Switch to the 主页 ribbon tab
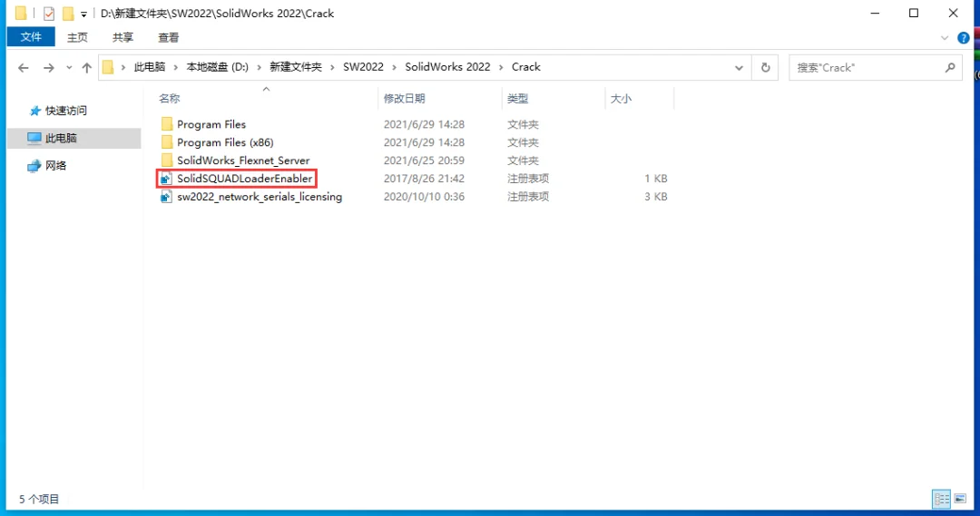Screen dimensions: 980x516 [77, 37]
